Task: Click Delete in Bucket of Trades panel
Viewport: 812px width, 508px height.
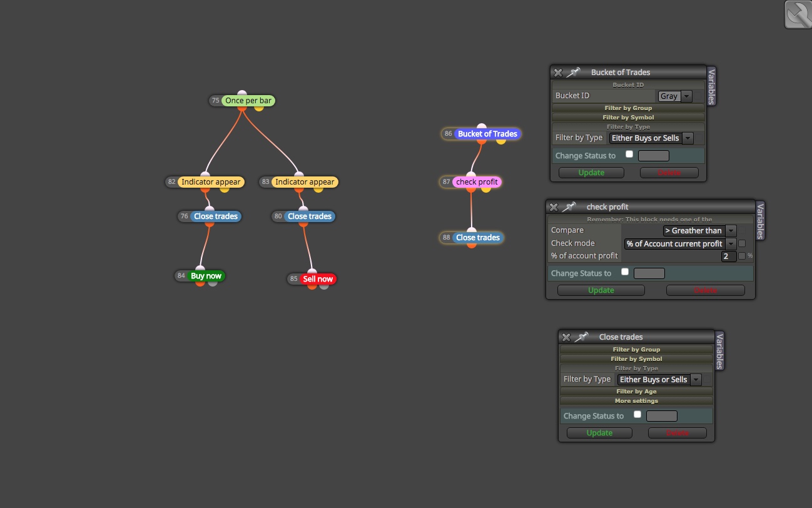Action: point(669,173)
